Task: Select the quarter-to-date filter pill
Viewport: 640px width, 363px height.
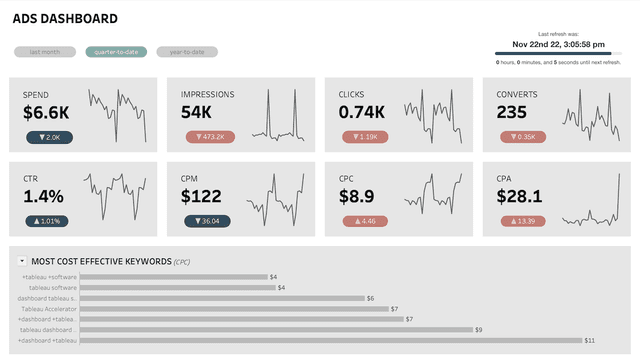Action: tap(116, 52)
